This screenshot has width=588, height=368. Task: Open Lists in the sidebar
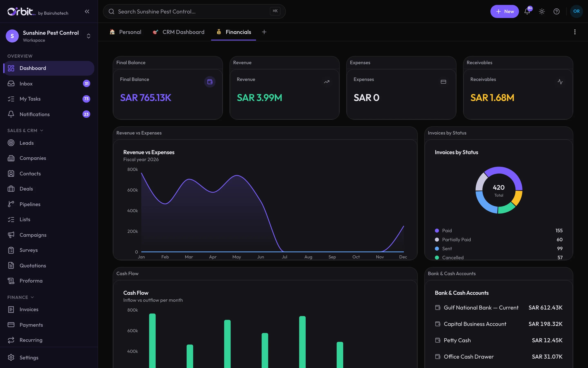tap(49, 220)
